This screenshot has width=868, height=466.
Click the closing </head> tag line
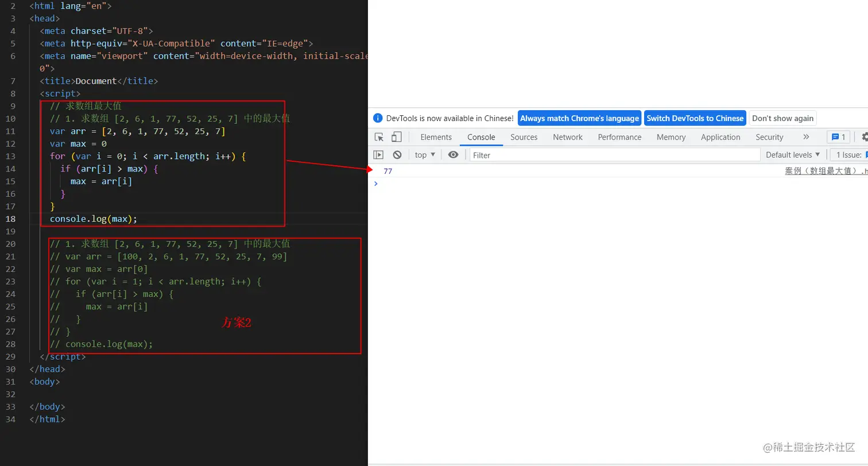[48, 370]
